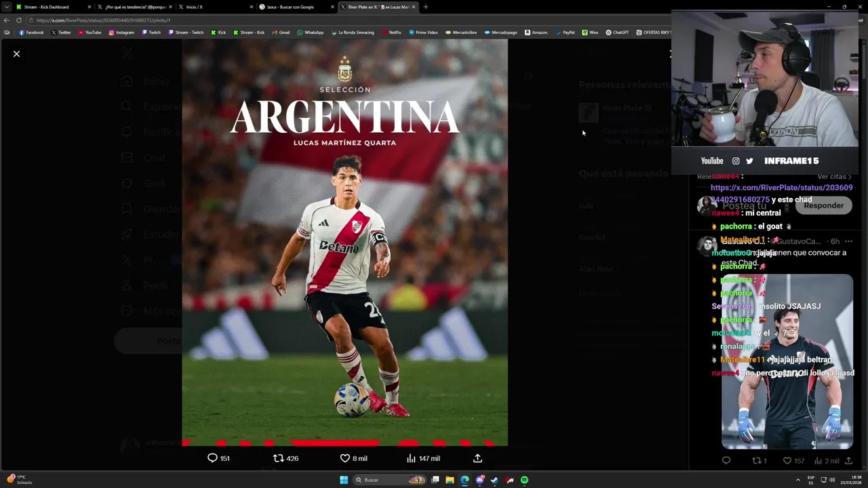Click the Responder button
Viewport: 868px width, 488px height.
pyautogui.click(x=824, y=205)
